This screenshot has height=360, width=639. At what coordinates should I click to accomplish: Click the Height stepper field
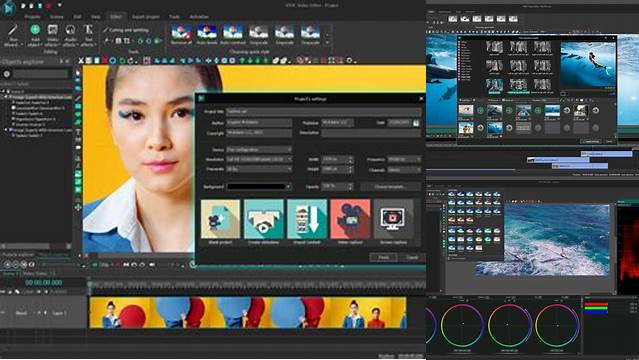tap(337, 169)
